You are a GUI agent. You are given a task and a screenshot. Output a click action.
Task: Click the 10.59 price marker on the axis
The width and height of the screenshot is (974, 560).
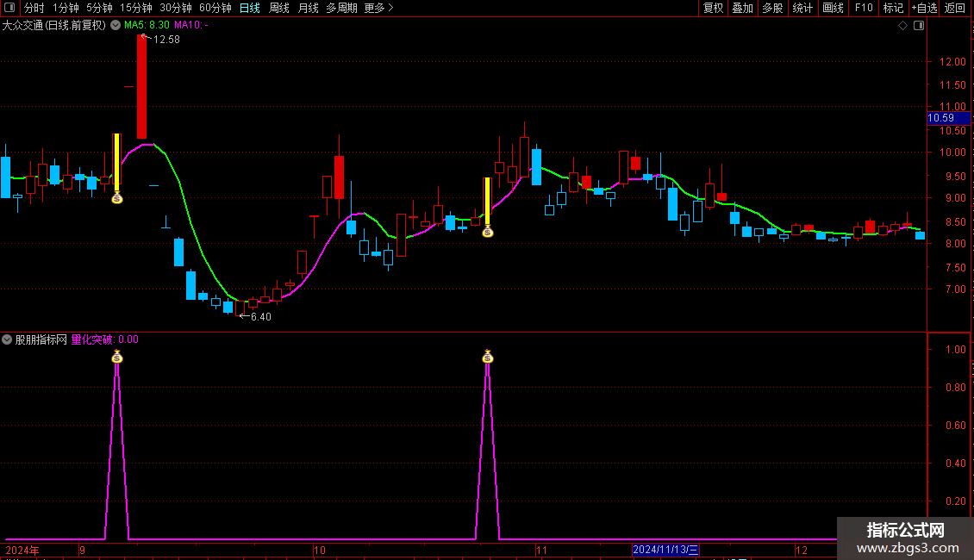pos(948,118)
